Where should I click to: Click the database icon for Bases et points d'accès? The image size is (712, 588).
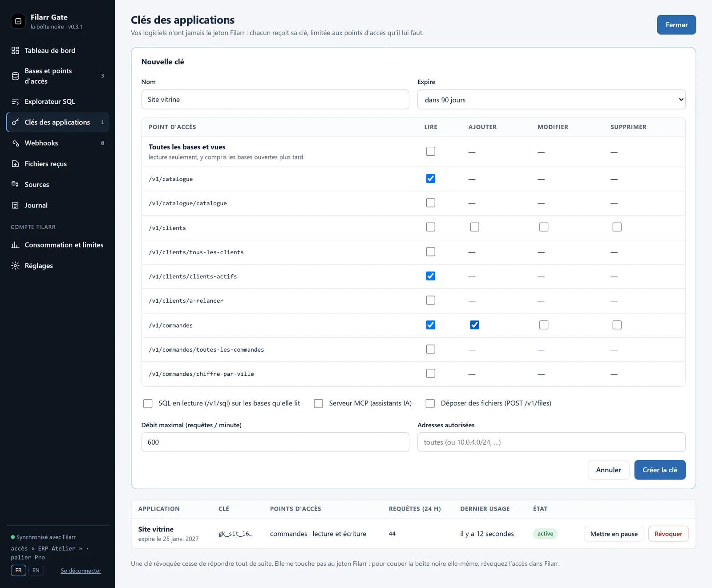[x=15, y=76]
